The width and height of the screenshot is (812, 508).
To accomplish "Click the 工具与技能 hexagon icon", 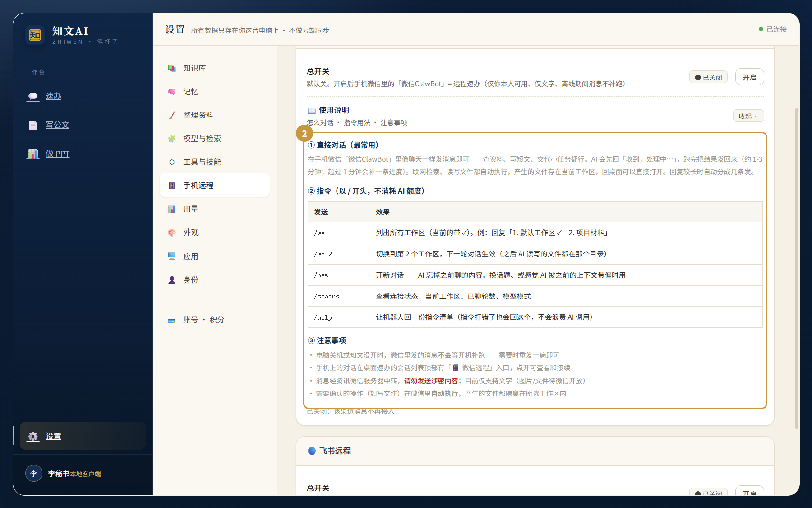I will pyautogui.click(x=172, y=162).
